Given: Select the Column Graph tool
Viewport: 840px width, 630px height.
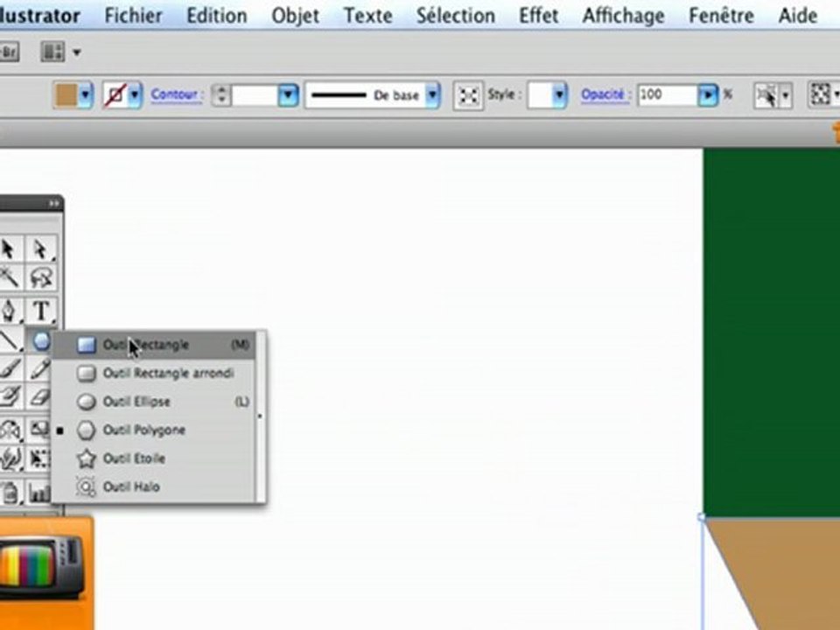Looking at the screenshot, I should 39,493.
